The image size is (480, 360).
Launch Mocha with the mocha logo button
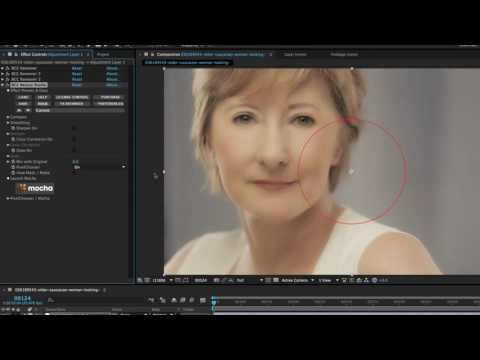36,188
